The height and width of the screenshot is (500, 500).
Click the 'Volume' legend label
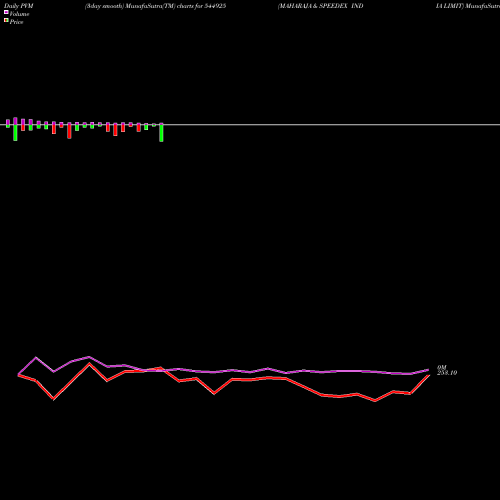pyautogui.click(x=19, y=14)
